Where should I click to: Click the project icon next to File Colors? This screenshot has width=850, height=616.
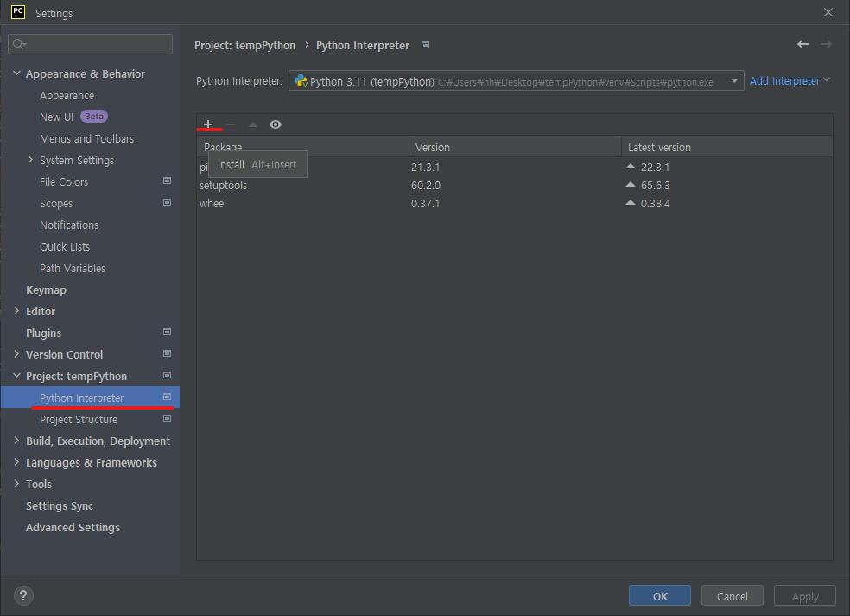click(167, 181)
